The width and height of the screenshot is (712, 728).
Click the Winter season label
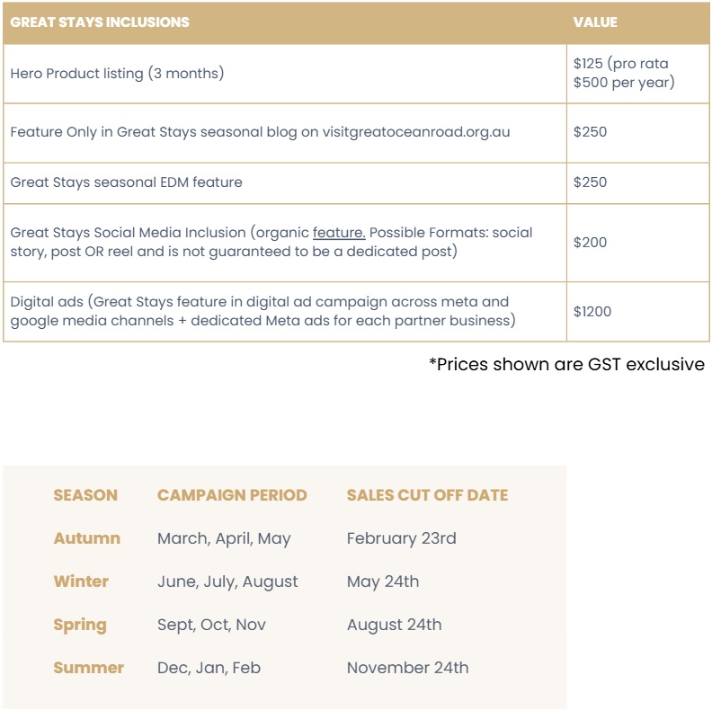tap(81, 582)
